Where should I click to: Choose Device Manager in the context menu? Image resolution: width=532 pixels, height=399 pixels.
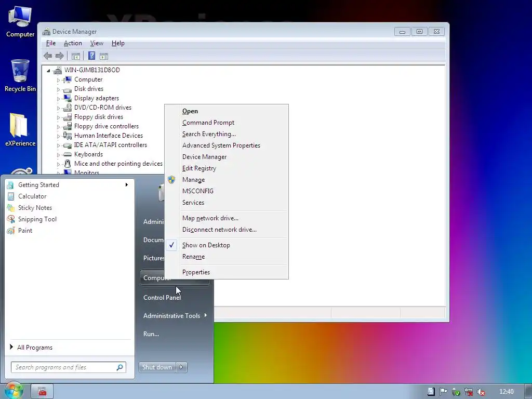point(204,157)
